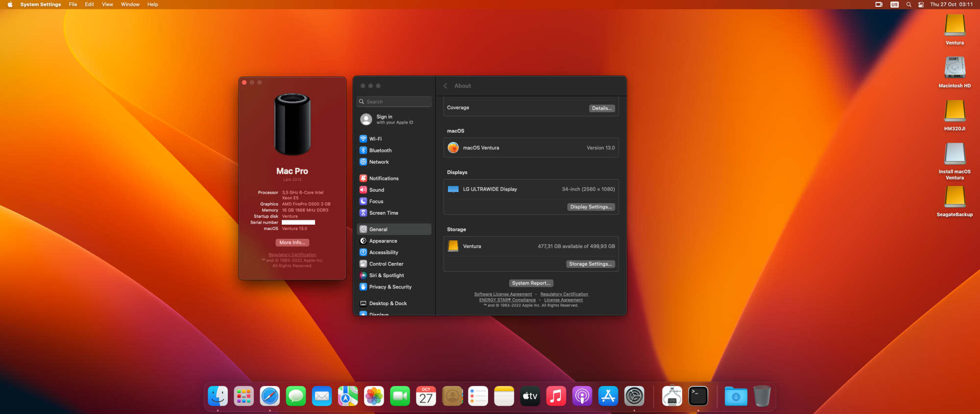
Task: Open Downloads folder in the Dock
Action: click(x=736, y=396)
